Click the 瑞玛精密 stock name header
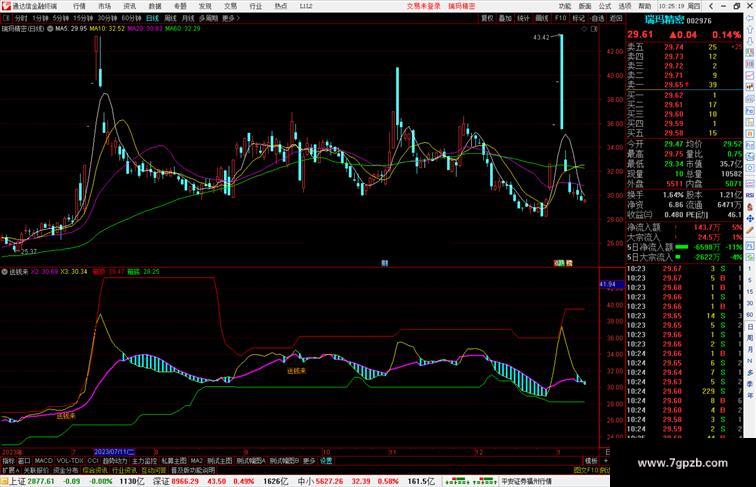The image size is (756, 487). [x=664, y=20]
